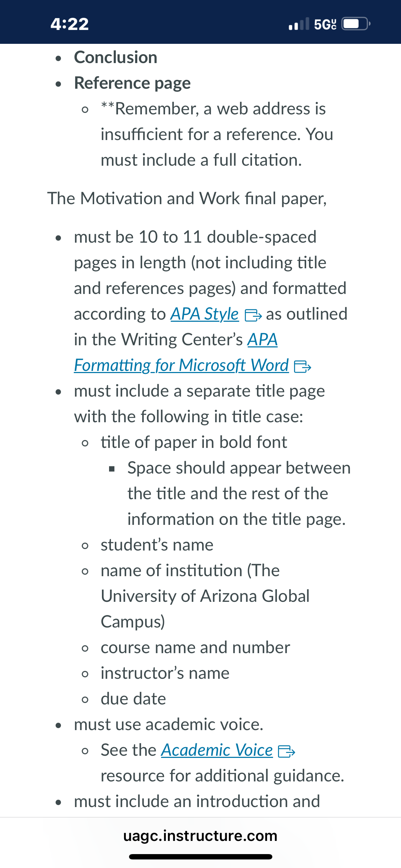401x868 pixels.
Task: Tap the 'student's name' list item
Action: coord(157,545)
